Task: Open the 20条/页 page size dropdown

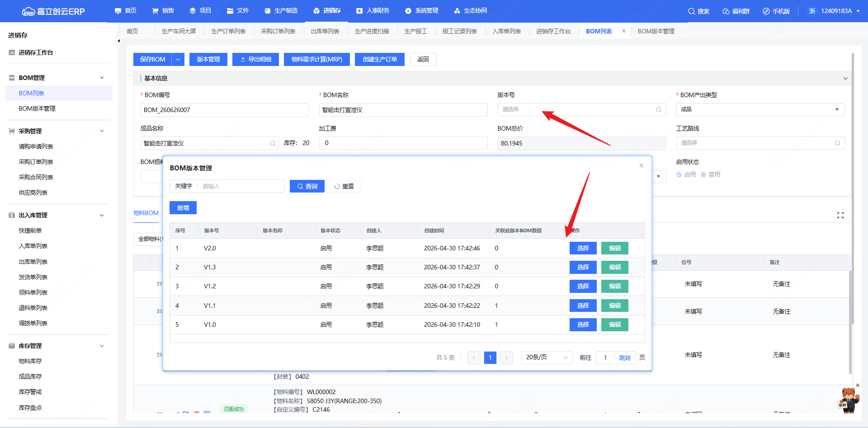Action: click(x=547, y=357)
